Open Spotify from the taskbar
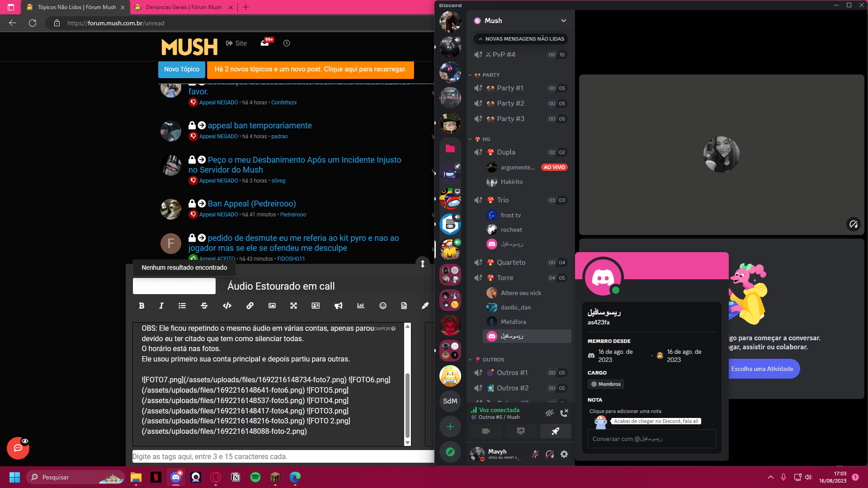The height and width of the screenshot is (488, 868). (x=255, y=477)
